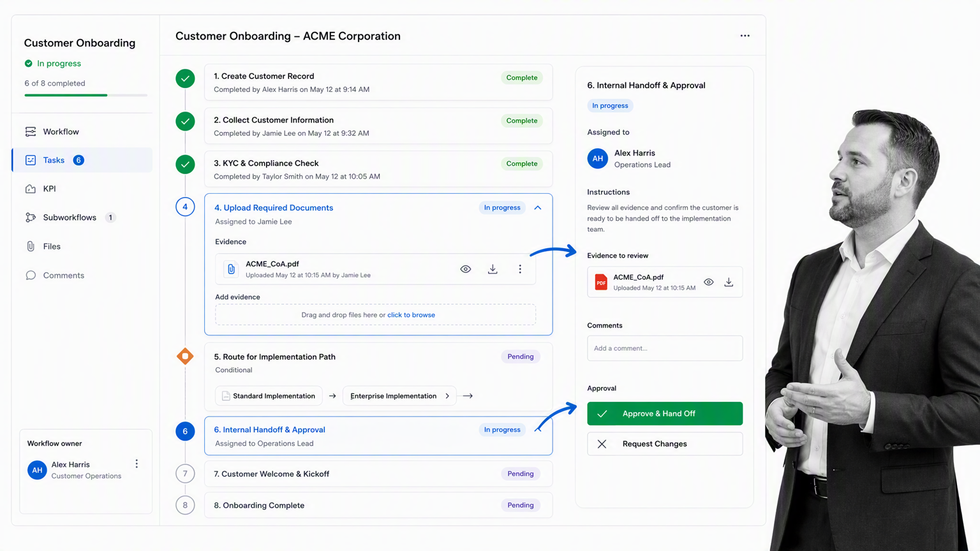The width and height of the screenshot is (980, 551).
Task: Open step 3 KYC & Compliance Check
Action: (x=378, y=169)
